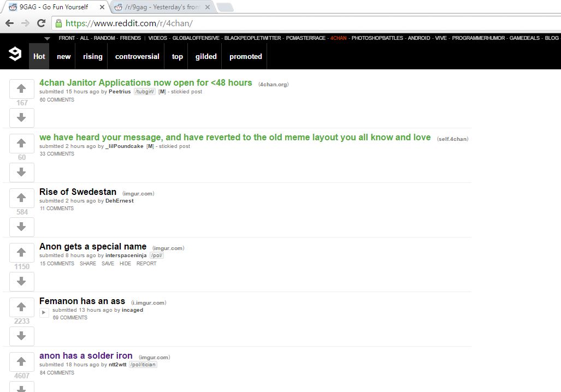This screenshot has width=561, height=392.
Task: Downvote the "anon has a solder iron" post
Action: 21,390
